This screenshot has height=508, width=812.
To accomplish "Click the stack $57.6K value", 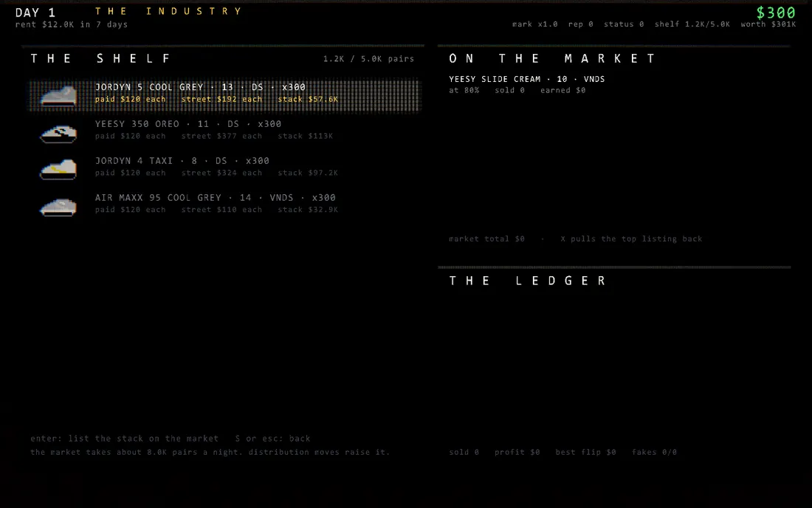I will tap(308, 99).
